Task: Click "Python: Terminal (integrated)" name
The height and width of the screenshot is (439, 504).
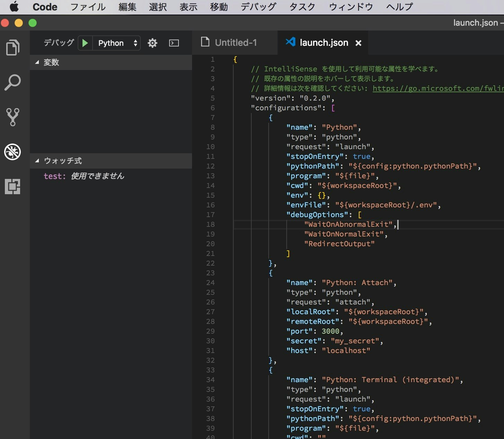Action: tap(390, 380)
